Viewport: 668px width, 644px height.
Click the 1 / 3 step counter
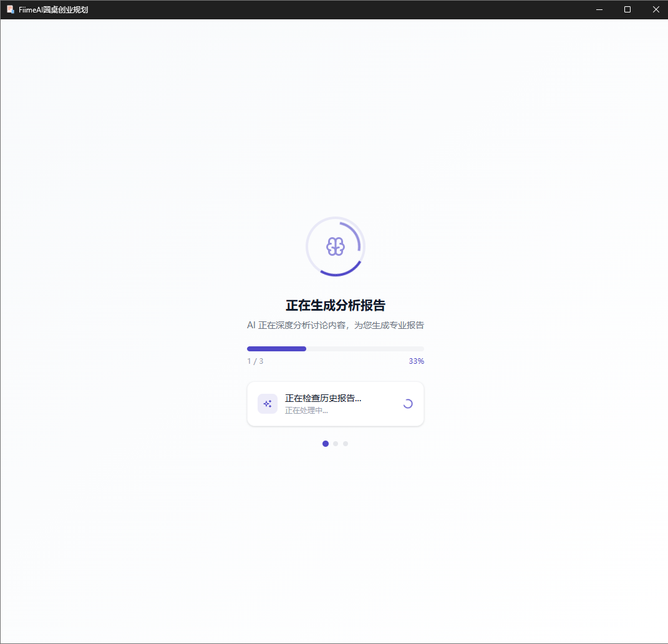point(255,361)
